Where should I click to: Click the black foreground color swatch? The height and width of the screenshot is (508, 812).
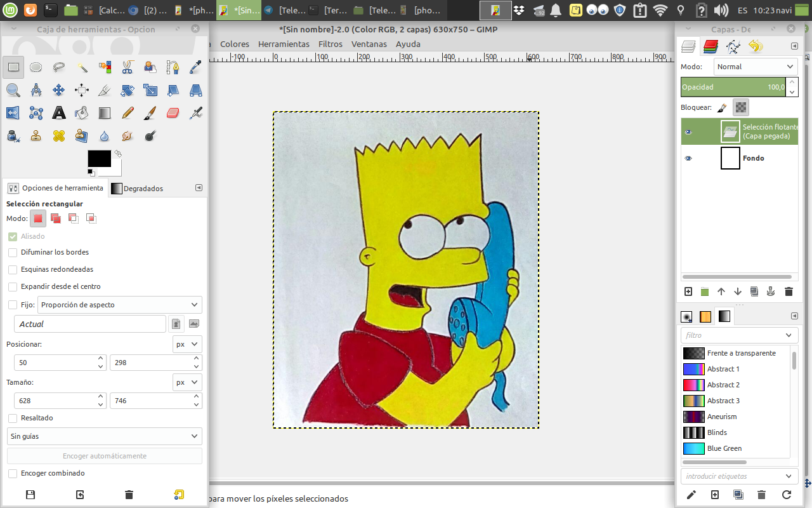click(100, 159)
